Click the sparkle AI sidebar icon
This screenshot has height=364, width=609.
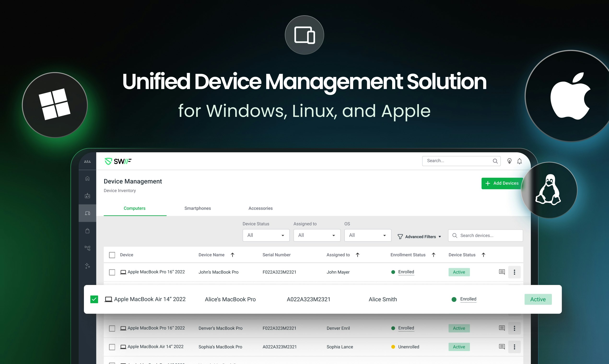coord(88,266)
